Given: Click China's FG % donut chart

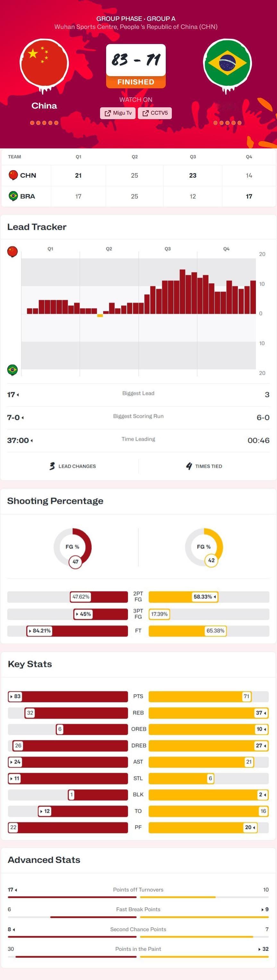Looking at the screenshot, I should click(x=72, y=547).
